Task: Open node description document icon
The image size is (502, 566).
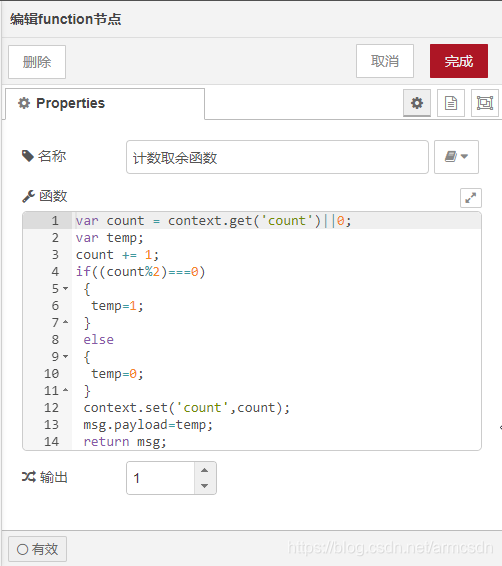Action: 451,103
